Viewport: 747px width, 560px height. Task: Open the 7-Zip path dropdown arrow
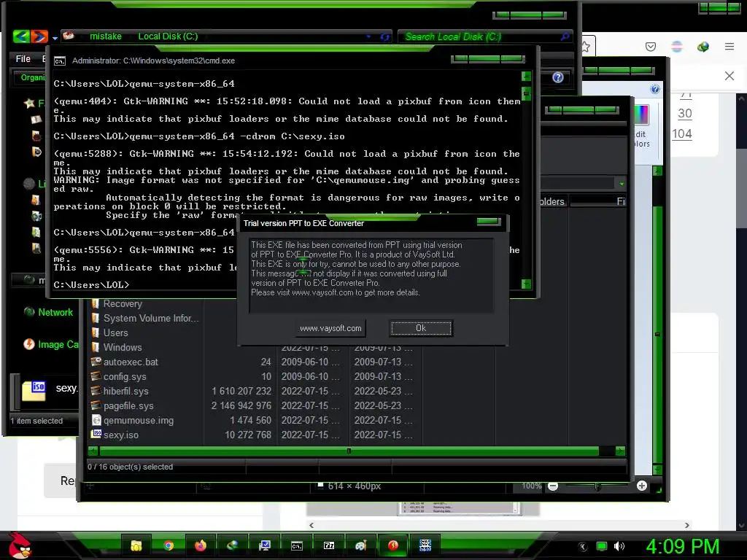622,184
